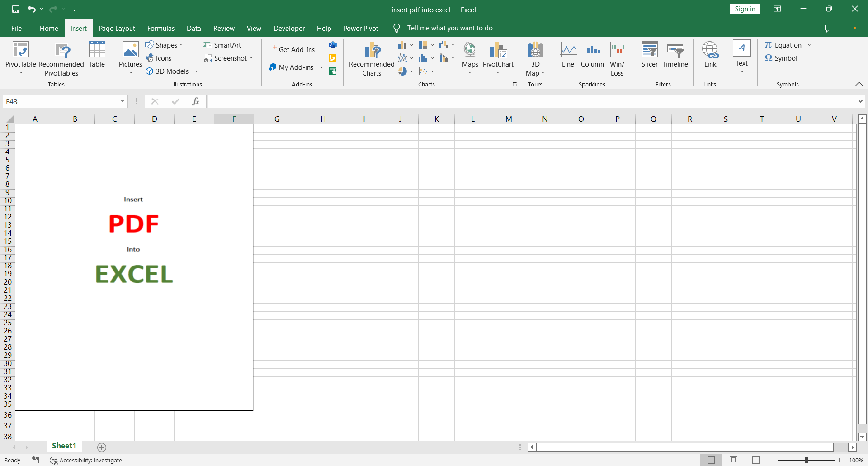The image size is (868, 466).
Task: Expand the 3D Models options
Action: (x=197, y=71)
